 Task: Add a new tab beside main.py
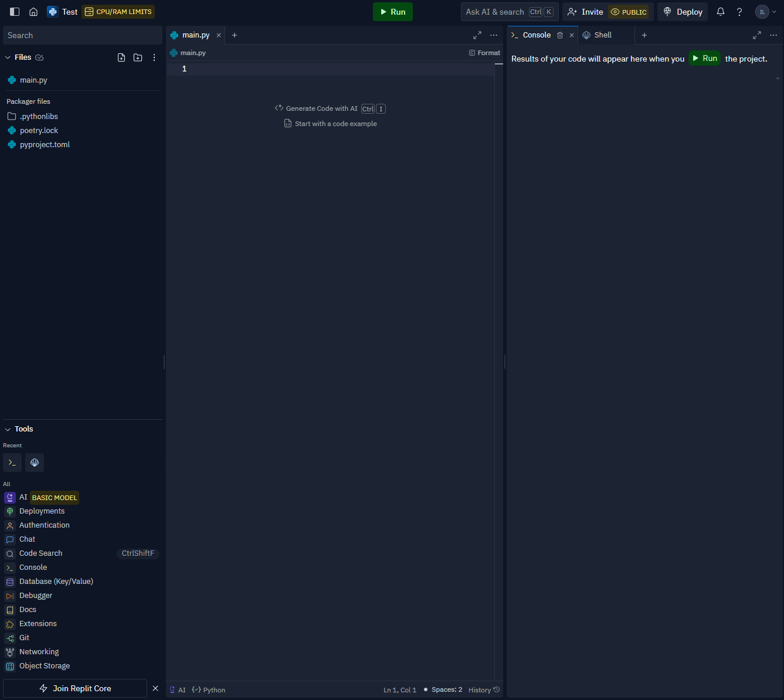235,35
